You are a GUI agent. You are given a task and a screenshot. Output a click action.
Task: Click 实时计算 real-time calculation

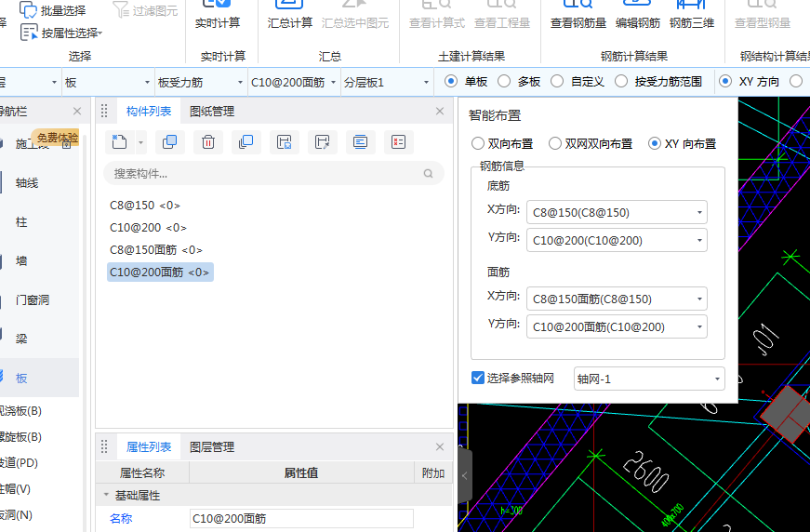pyautogui.click(x=218, y=16)
